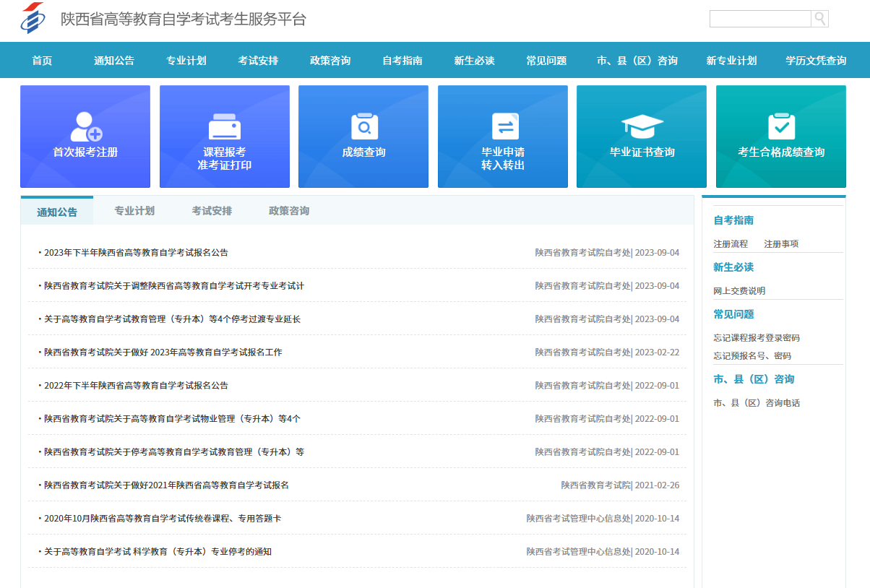Open the 注册流程 sidebar link
Image resolution: width=870 pixels, height=588 pixels.
pyautogui.click(x=731, y=244)
